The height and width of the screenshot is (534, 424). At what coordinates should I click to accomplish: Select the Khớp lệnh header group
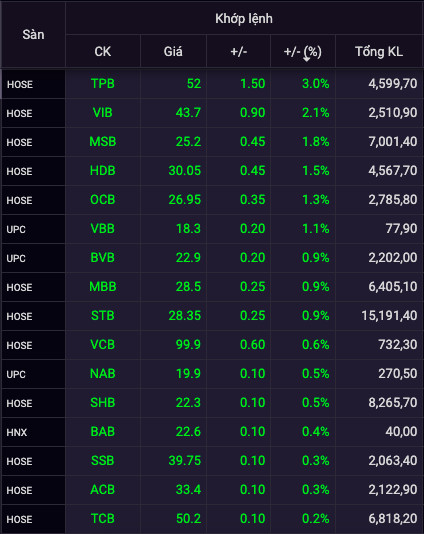coord(244,18)
